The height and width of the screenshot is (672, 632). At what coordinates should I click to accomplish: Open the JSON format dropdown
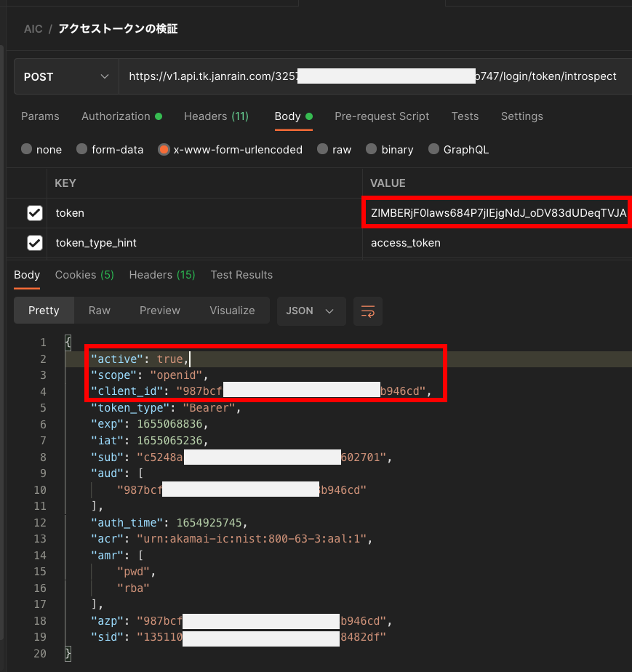click(310, 311)
